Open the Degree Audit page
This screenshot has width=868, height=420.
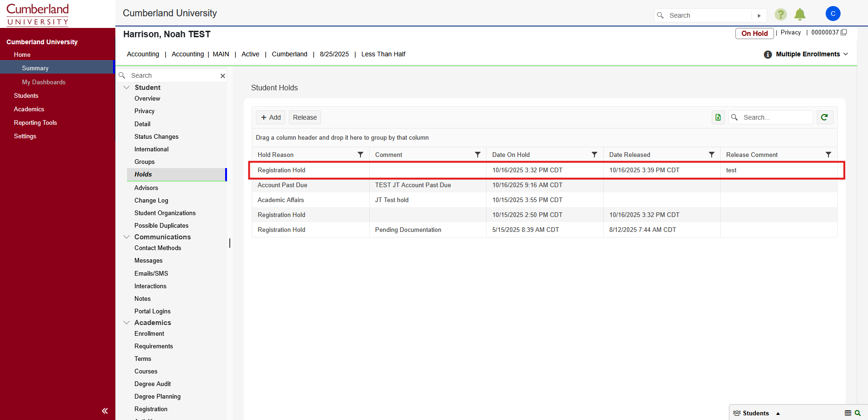[153, 384]
